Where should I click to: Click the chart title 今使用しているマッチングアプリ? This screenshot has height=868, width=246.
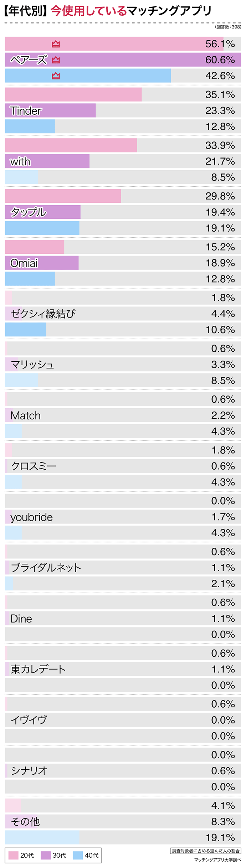tap(131, 11)
